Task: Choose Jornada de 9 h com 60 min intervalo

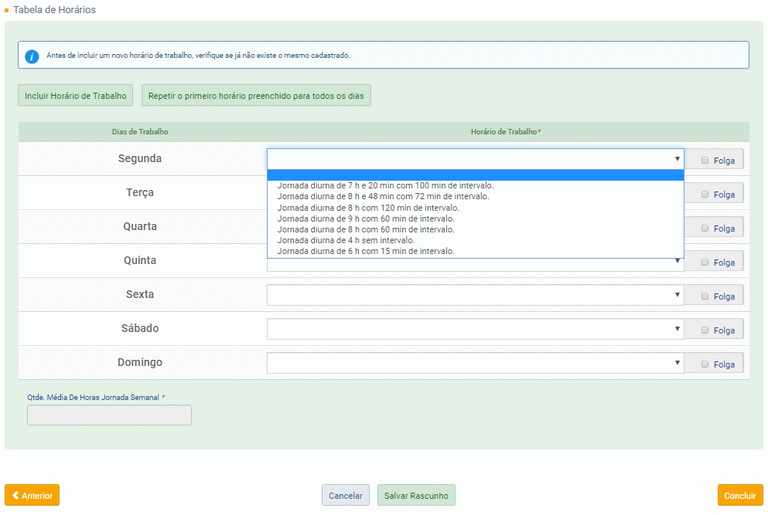Action: 365,218
